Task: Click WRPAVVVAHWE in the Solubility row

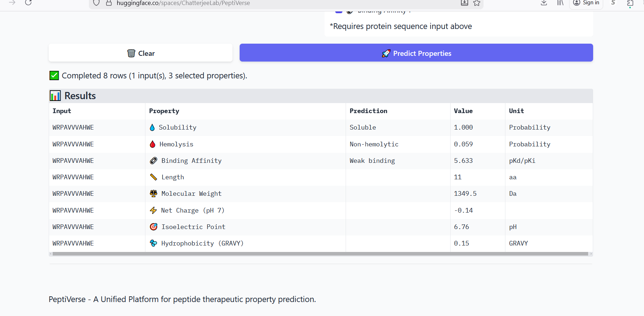Action: click(x=73, y=127)
